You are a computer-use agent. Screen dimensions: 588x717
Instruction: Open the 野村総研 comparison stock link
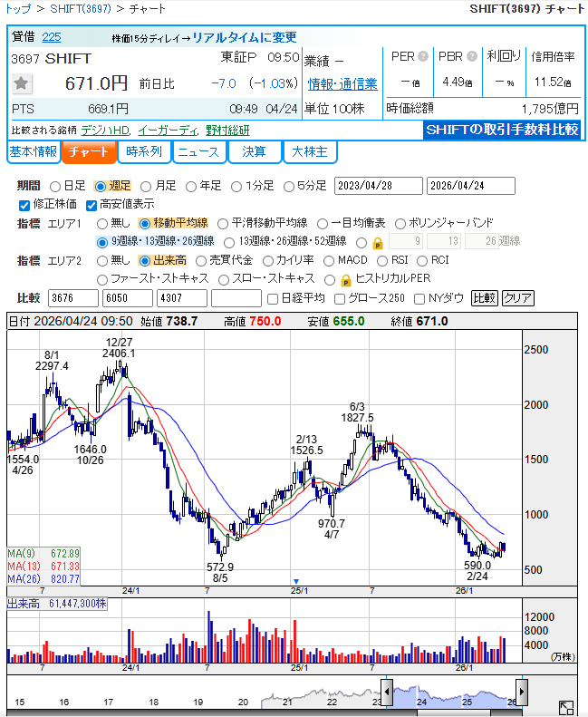[x=227, y=131]
